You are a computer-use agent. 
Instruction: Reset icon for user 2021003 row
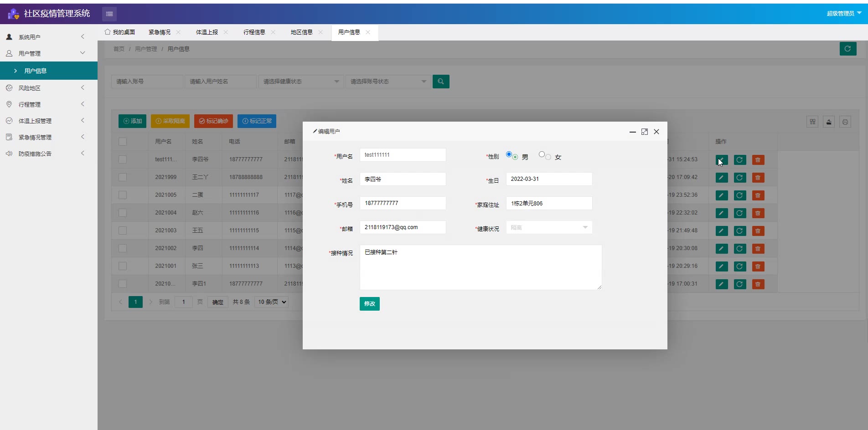740,231
